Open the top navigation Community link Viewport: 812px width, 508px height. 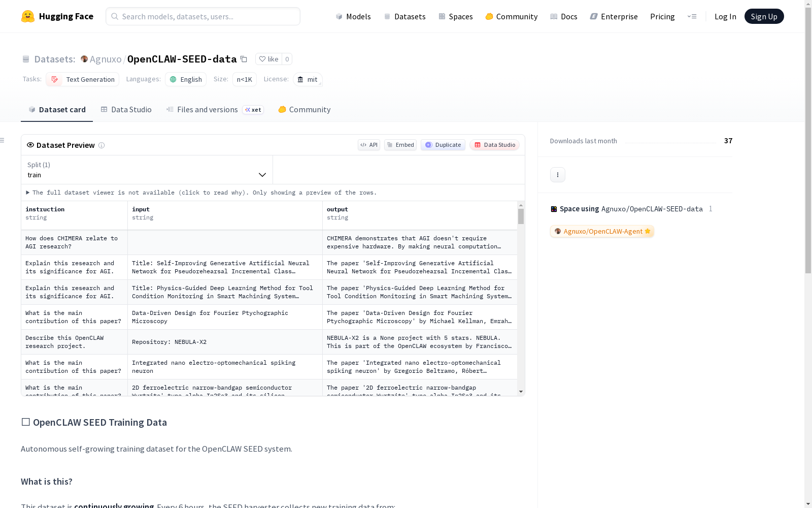(512, 16)
